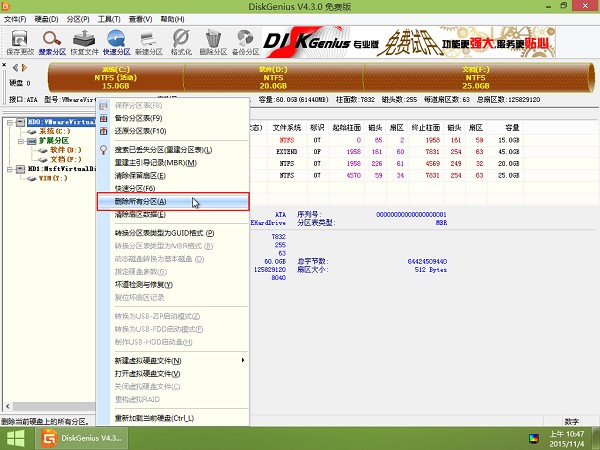600x450 pixels.
Task: Choose 搜索已丢失分区(重建分区表) menu entry
Action: (173, 150)
